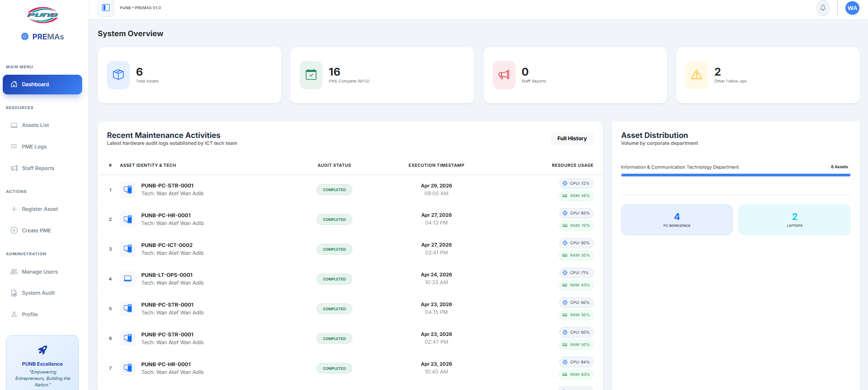The image size is (868, 390).
Task: Click the Audit Status column header
Action: point(334,165)
